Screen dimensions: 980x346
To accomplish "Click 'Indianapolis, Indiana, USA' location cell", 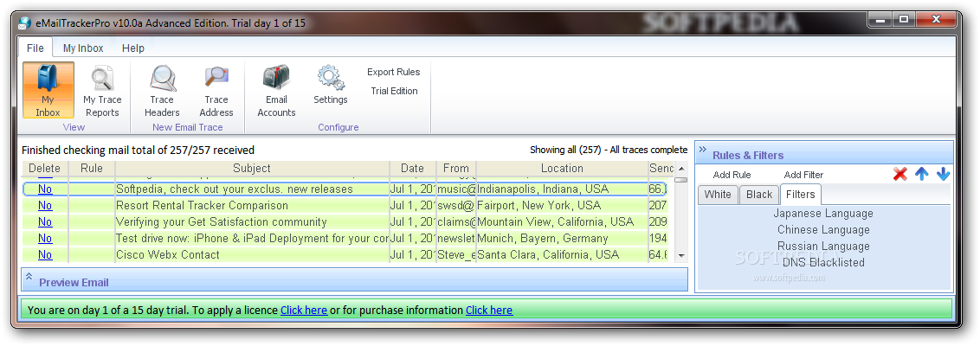I will [543, 189].
